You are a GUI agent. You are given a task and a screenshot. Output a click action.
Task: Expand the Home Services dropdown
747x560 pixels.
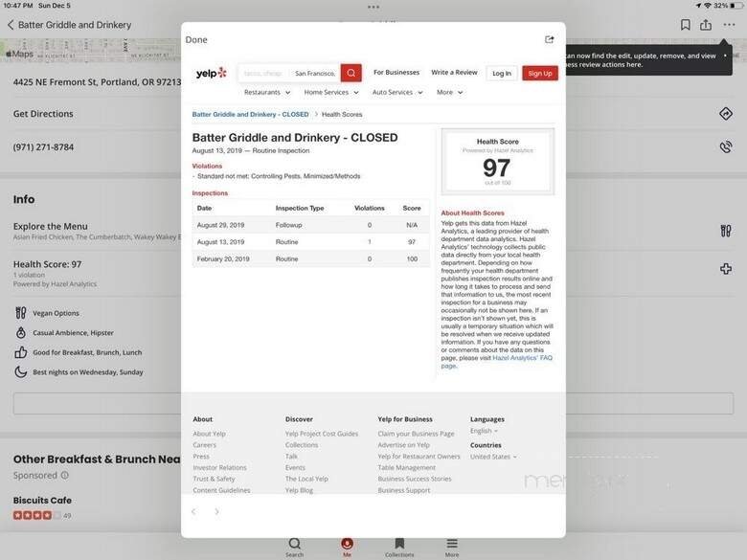click(331, 93)
